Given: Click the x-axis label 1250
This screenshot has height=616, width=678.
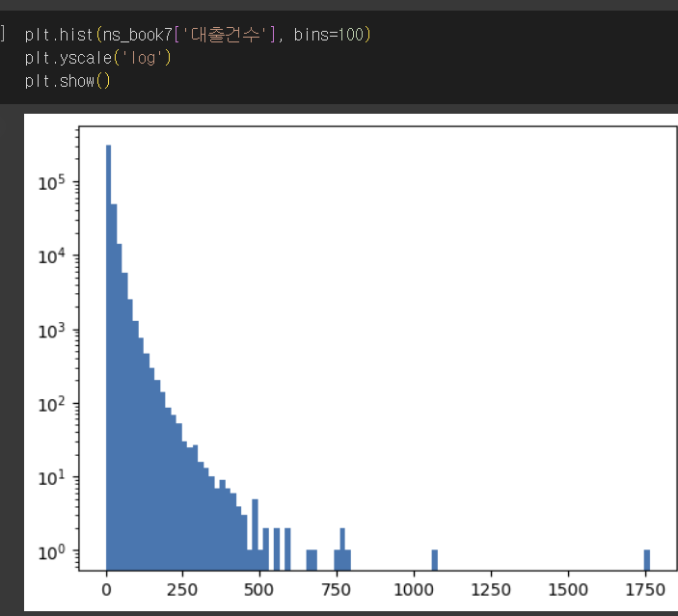Looking at the screenshot, I should pyautogui.click(x=491, y=590).
